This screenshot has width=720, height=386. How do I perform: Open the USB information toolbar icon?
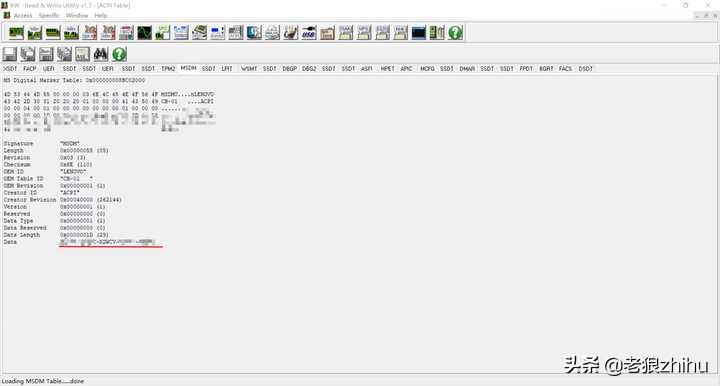309,33
